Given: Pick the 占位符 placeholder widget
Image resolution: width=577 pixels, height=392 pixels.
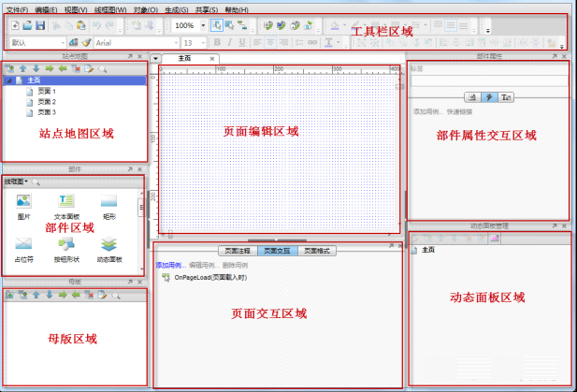Looking at the screenshot, I should point(23,250).
